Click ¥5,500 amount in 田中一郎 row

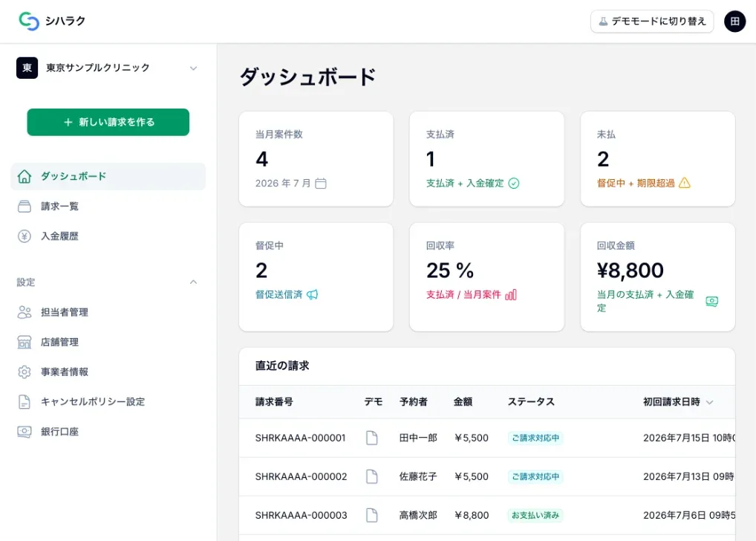(x=471, y=438)
